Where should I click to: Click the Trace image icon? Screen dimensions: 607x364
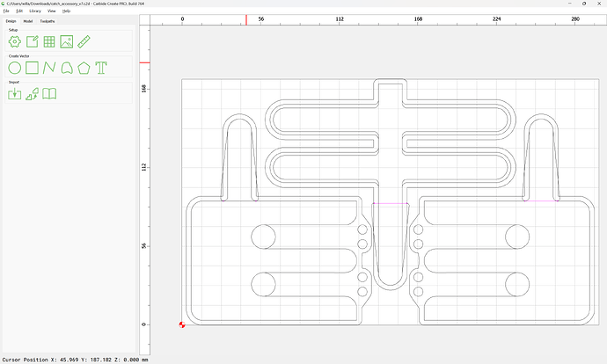pos(33,93)
